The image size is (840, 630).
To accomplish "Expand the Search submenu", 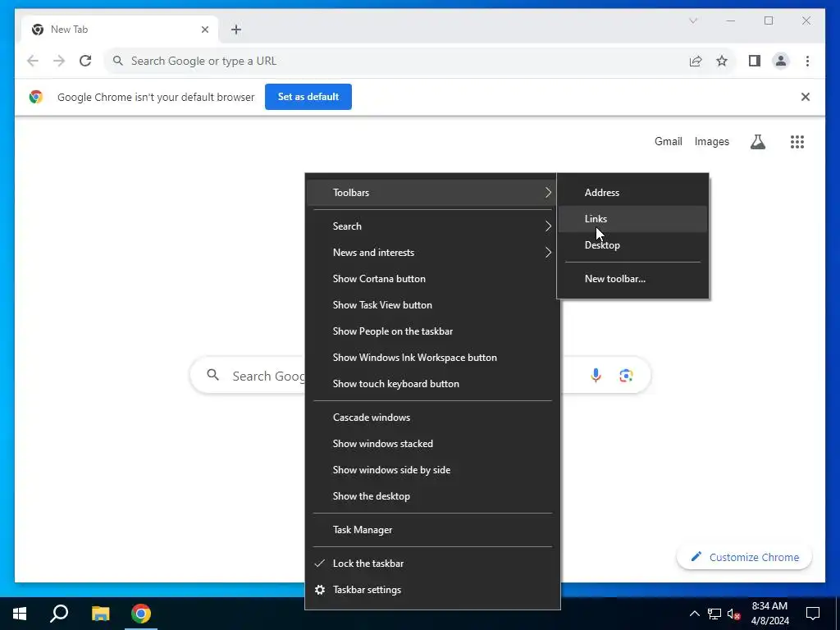I will [x=432, y=226].
